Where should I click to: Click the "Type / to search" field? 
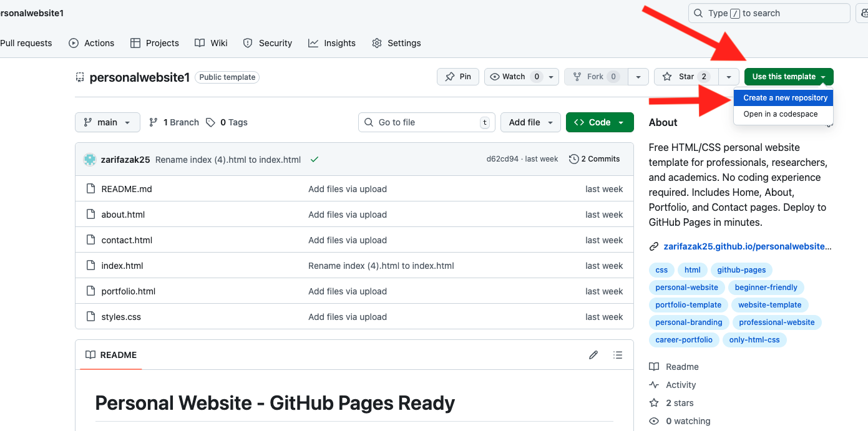[769, 12]
